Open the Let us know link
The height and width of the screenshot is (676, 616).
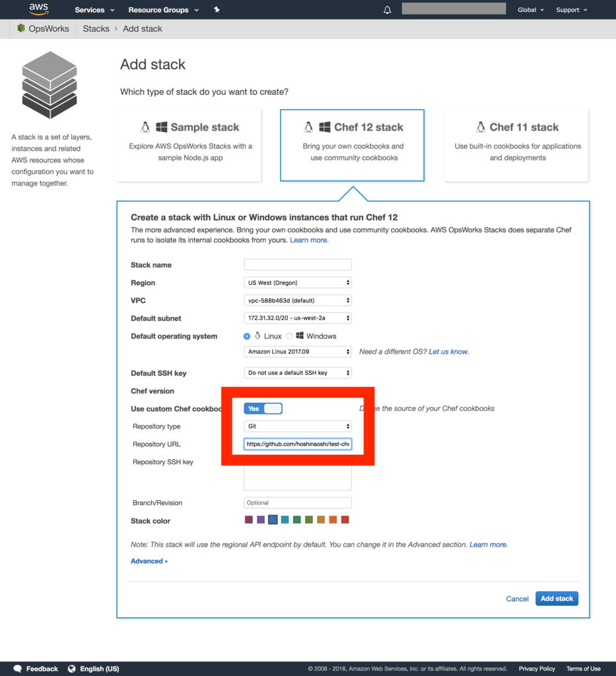pos(448,352)
